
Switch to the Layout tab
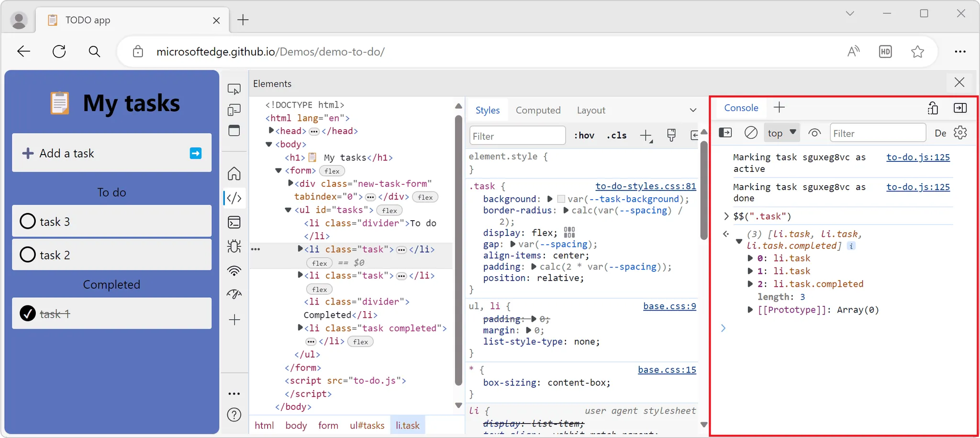point(590,110)
